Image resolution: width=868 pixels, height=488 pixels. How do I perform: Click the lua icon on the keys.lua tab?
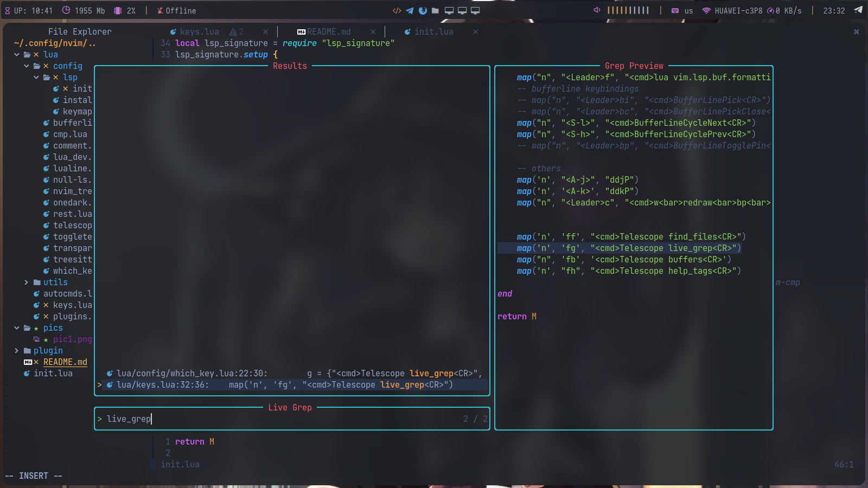point(173,32)
